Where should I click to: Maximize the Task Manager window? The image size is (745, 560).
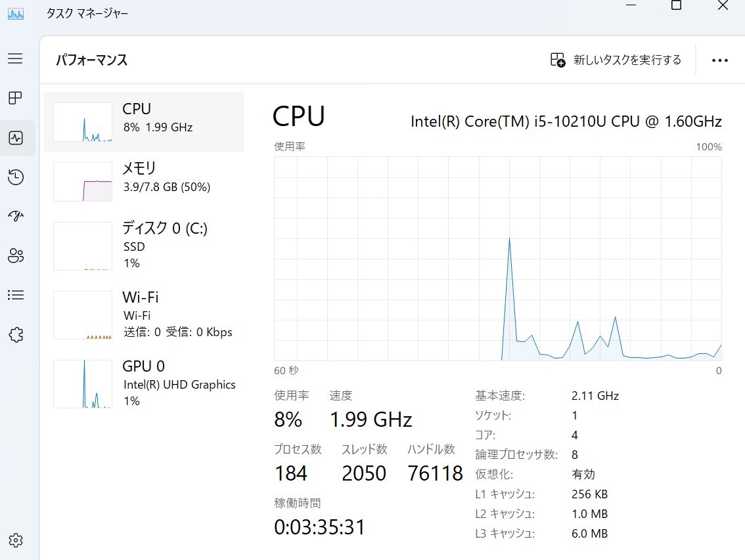click(x=676, y=6)
